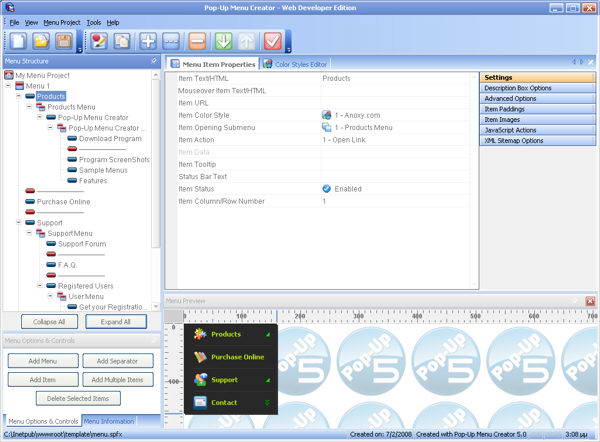
Task: Open the XML Sitemap Options section
Action: click(538, 140)
